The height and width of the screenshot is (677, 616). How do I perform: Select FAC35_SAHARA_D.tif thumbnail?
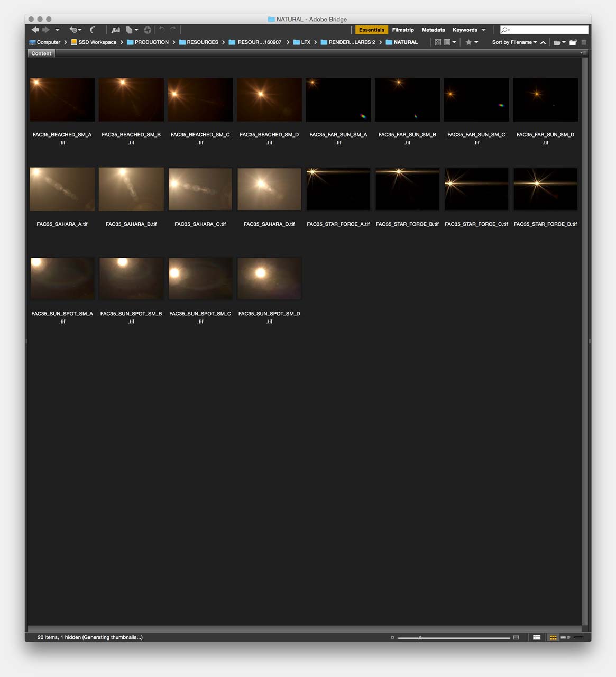pyautogui.click(x=269, y=189)
